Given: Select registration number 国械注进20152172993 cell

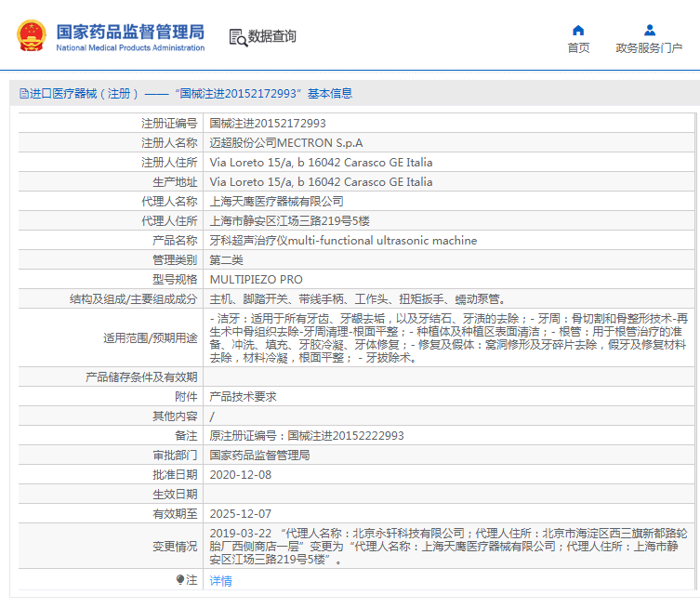Looking at the screenshot, I should tap(268, 124).
